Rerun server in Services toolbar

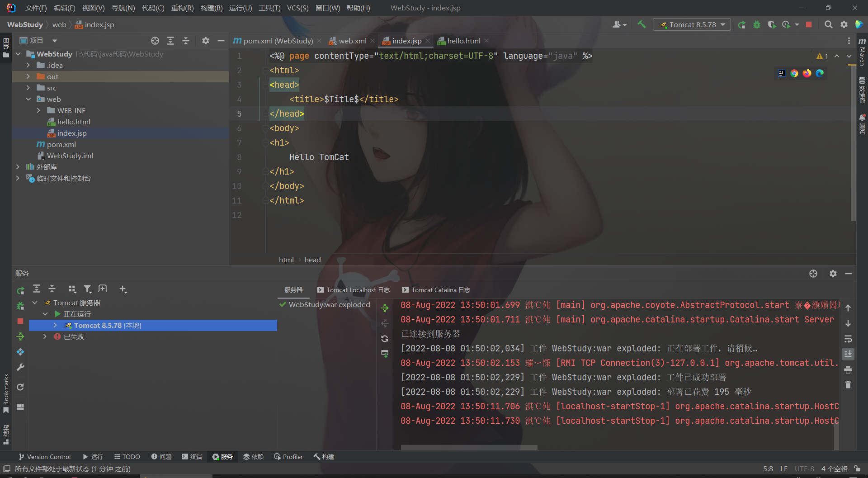pyautogui.click(x=20, y=291)
